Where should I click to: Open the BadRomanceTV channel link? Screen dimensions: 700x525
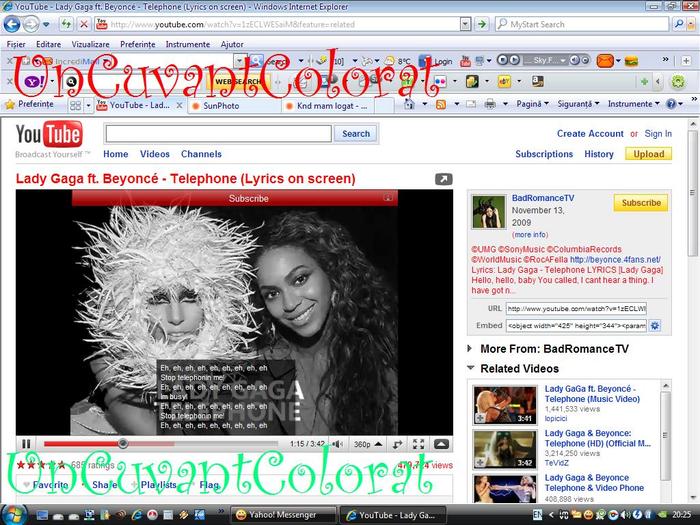543,198
